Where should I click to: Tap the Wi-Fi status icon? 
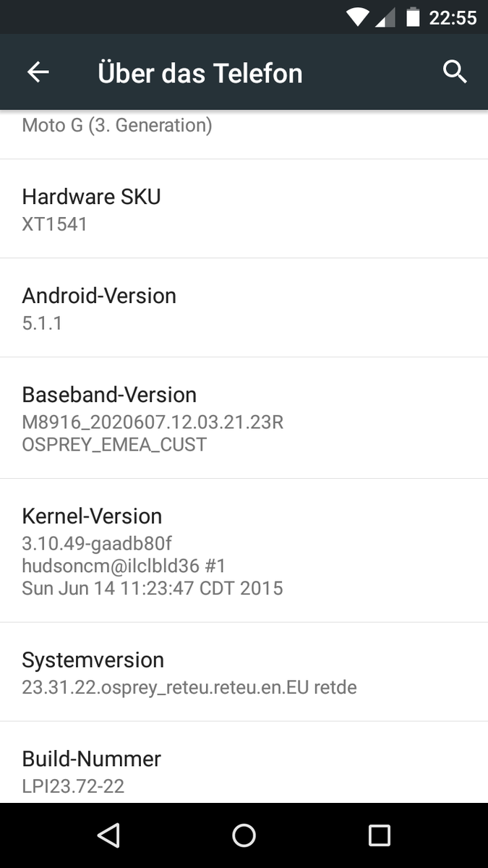click(x=358, y=17)
